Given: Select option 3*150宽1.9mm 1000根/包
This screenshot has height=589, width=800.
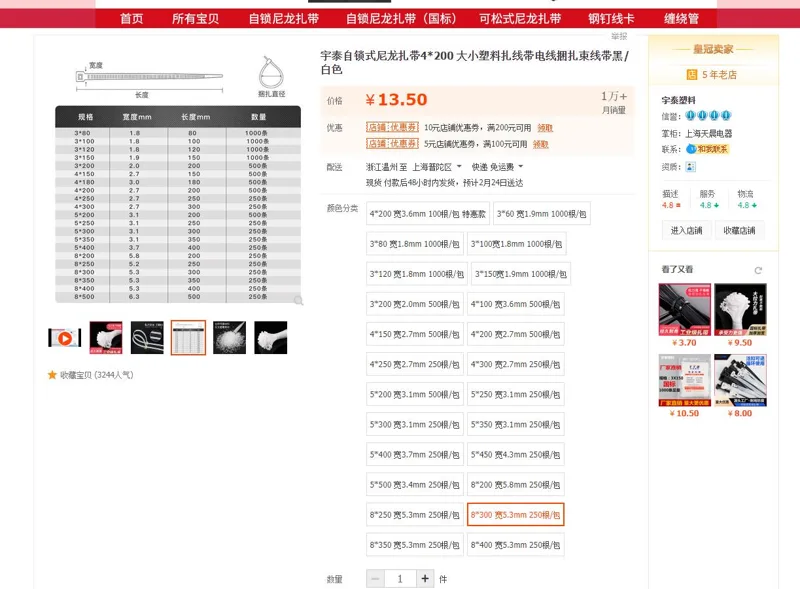Looking at the screenshot, I should pyautogui.click(x=520, y=274).
